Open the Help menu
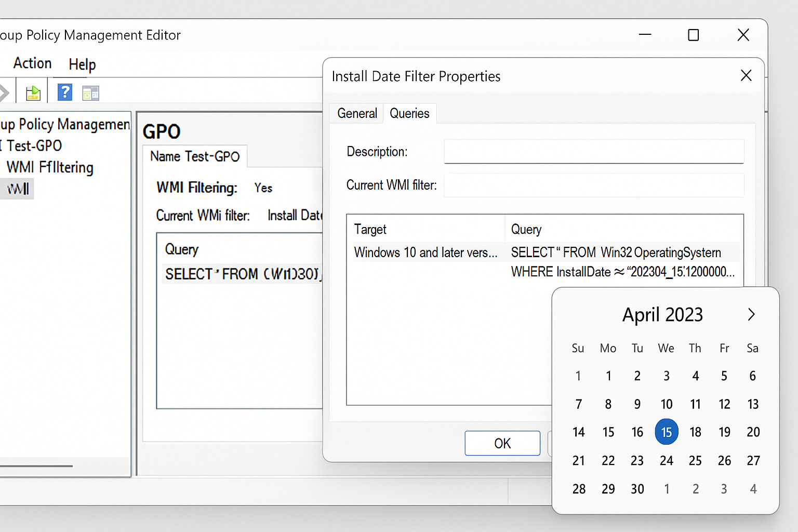The height and width of the screenshot is (532, 798). click(82, 64)
